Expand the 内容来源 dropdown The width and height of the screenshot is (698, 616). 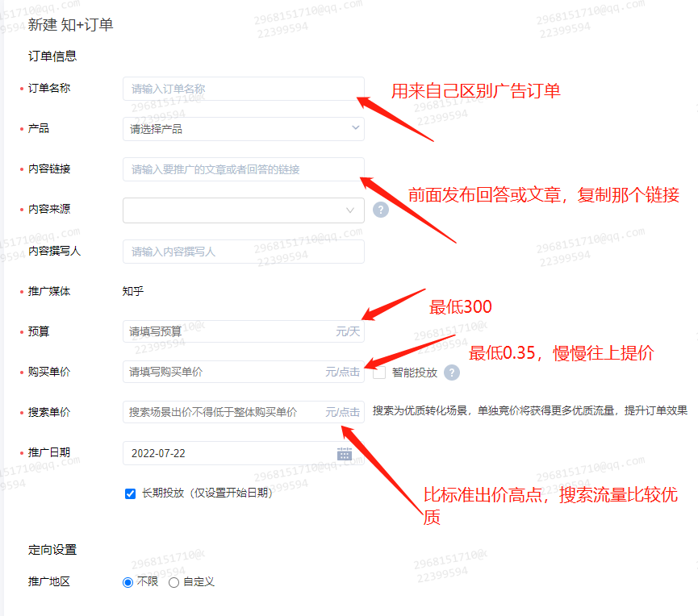click(x=244, y=210)
